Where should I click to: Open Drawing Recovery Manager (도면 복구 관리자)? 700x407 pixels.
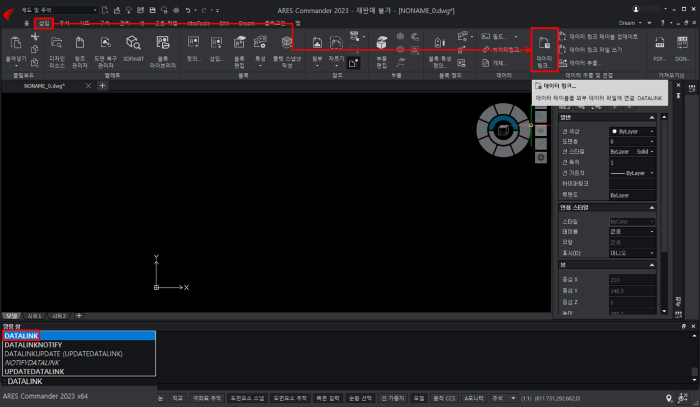coord(105,52)
